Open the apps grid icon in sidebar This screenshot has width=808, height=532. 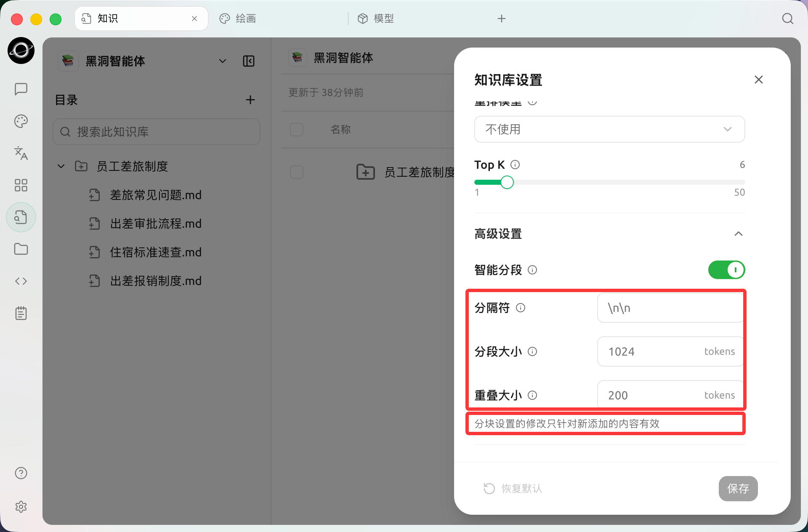coord(21,185)
